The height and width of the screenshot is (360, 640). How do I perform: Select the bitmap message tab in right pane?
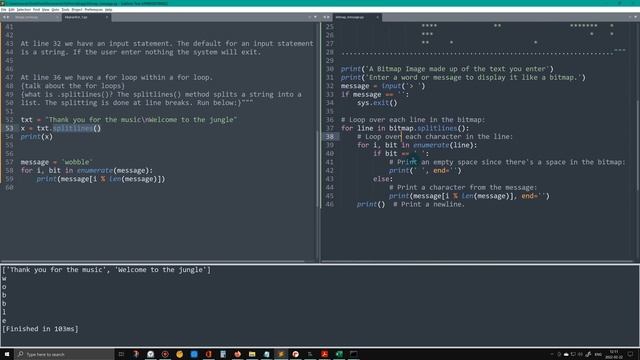pos(356,17)
